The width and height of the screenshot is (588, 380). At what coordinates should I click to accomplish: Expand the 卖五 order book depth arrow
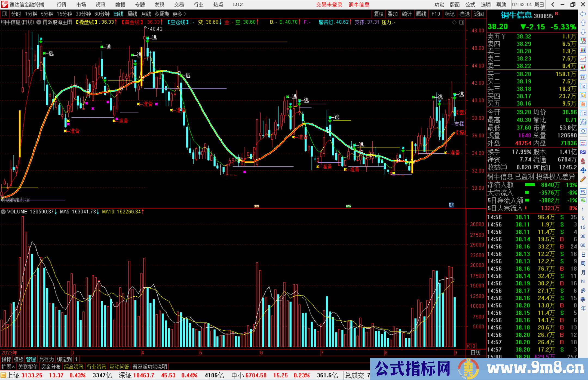[x=504, y=37]
